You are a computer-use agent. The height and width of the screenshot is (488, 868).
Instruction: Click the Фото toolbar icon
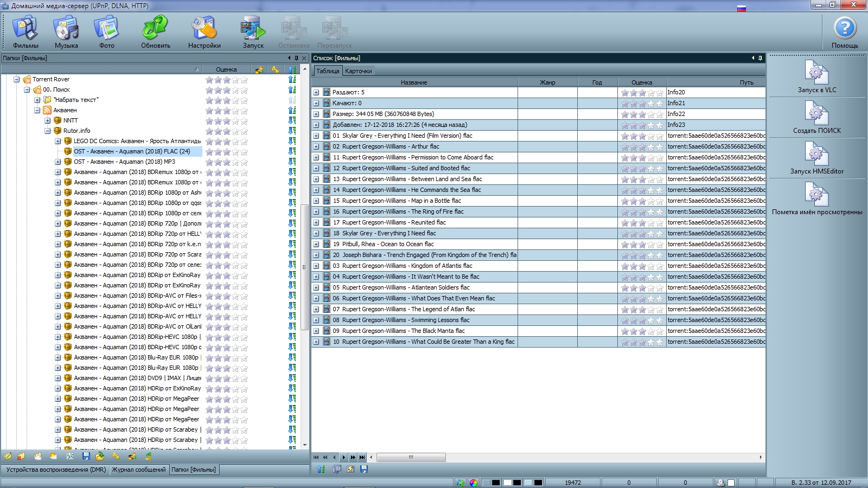point(106,33)
